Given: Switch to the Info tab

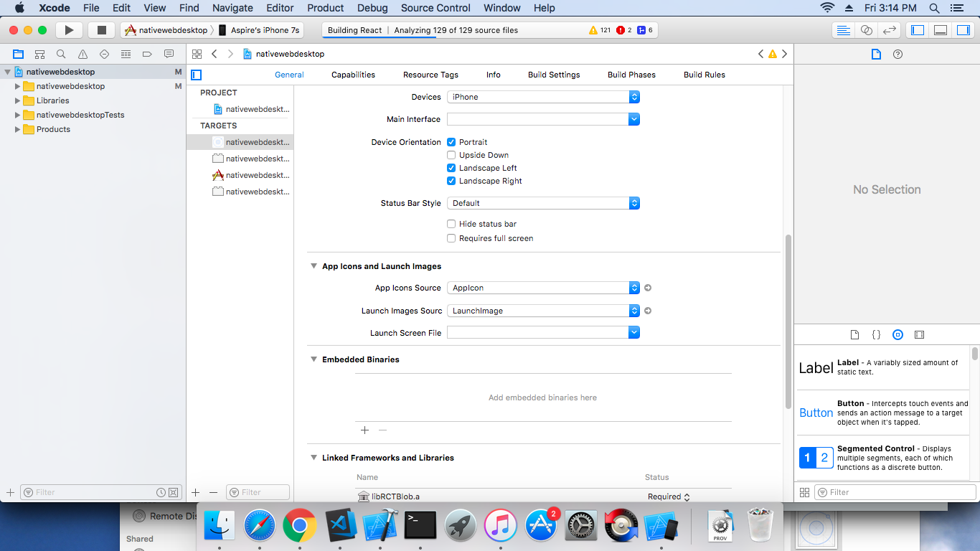Looking at the screenshot, I should point(494,75).
